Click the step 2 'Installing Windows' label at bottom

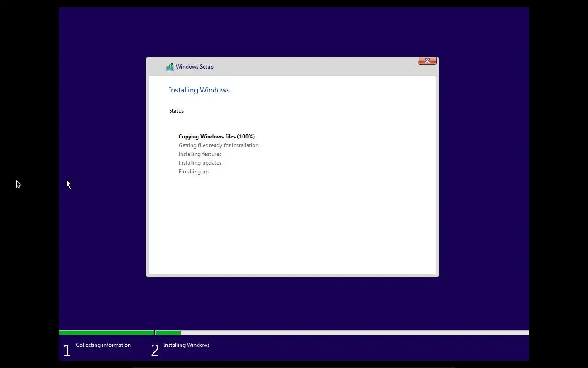[x=187, y=345]
